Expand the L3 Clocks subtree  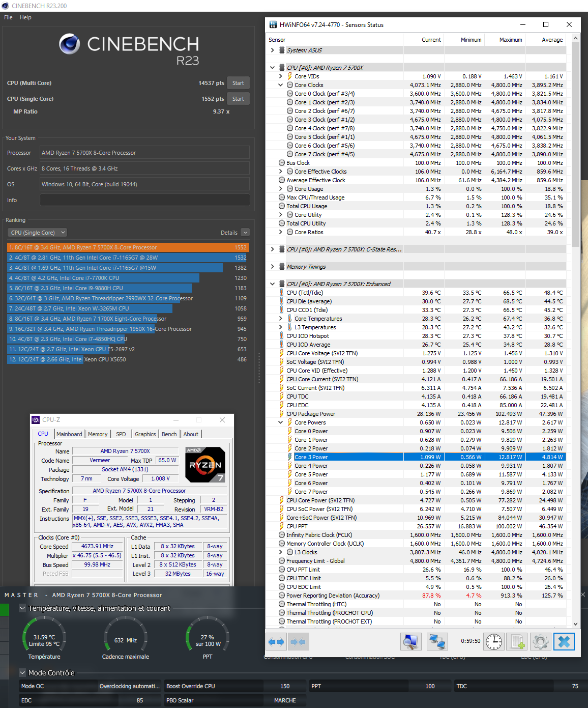click(281, 552)
